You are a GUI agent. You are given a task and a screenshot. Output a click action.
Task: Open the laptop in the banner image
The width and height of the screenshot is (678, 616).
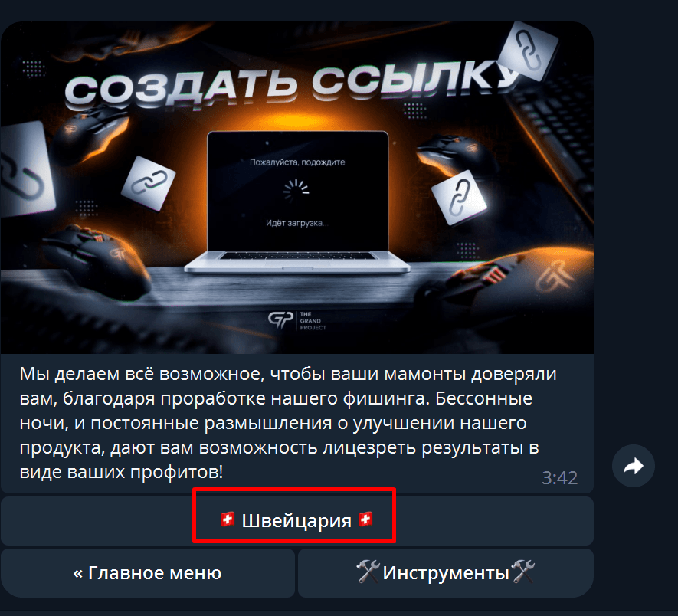tap(297, 202)
